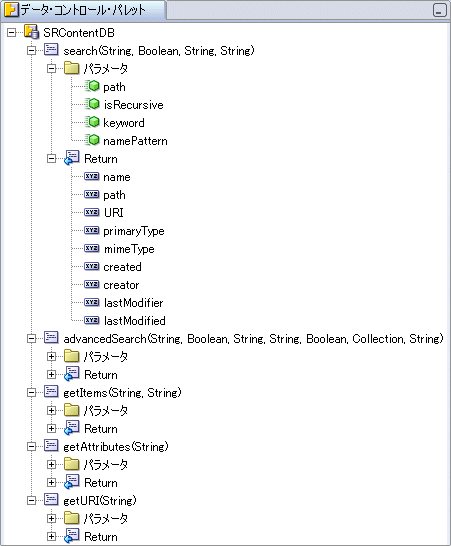The width and height of the screenshot is (451, 546).
Task: Minimize the Data Control Palette panel
Action: [x=440, y=10]
